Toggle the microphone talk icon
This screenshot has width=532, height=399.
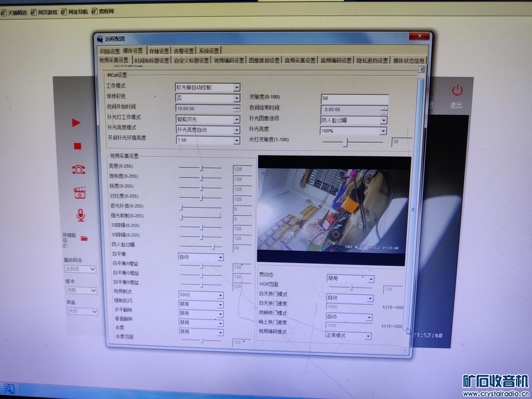point(81,214)
